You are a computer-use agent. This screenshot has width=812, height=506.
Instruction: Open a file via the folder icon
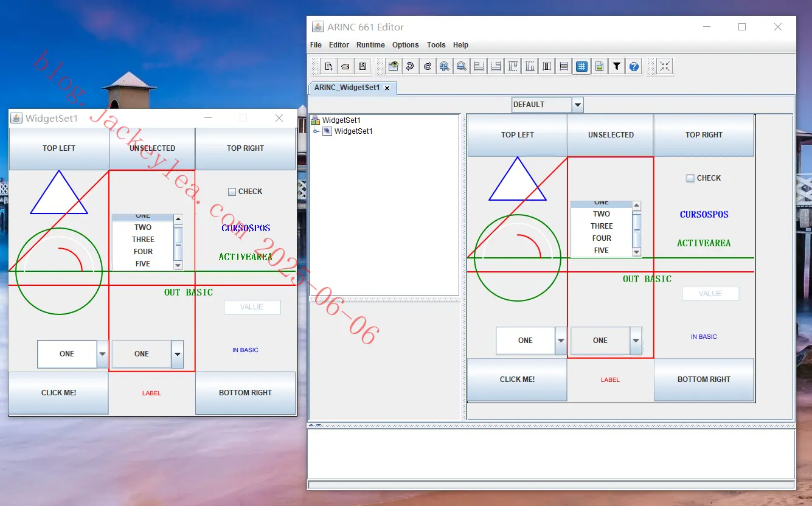click(345, 66)
